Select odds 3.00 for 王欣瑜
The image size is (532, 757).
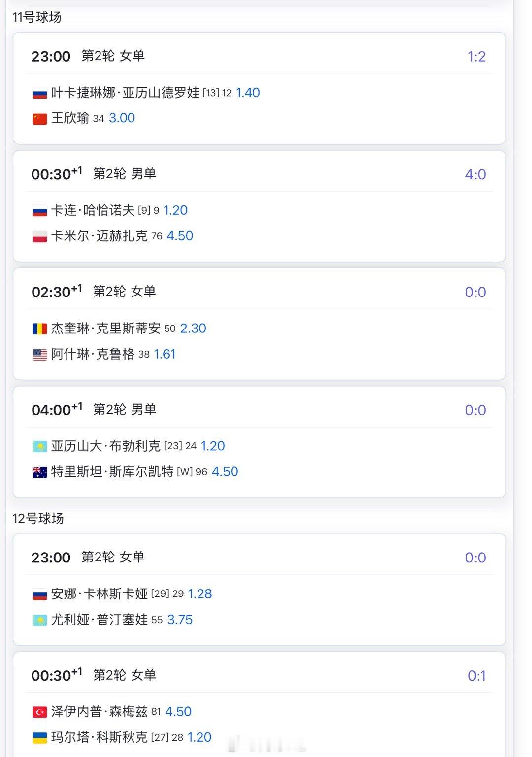pos(122,118)
